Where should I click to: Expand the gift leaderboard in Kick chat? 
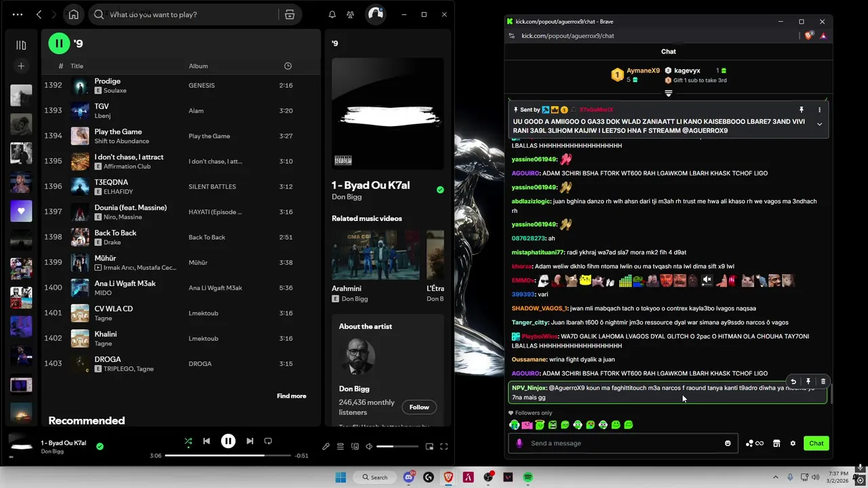[x=668, y=94]
